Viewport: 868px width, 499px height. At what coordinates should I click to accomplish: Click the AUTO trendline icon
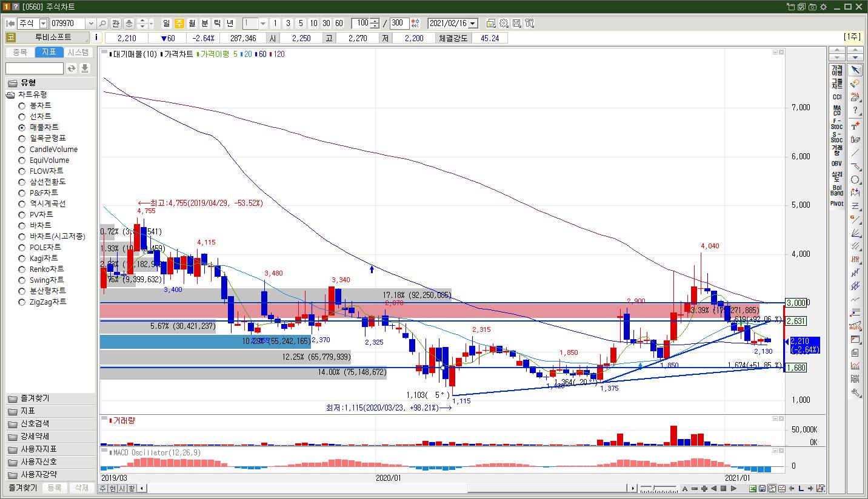855,326
